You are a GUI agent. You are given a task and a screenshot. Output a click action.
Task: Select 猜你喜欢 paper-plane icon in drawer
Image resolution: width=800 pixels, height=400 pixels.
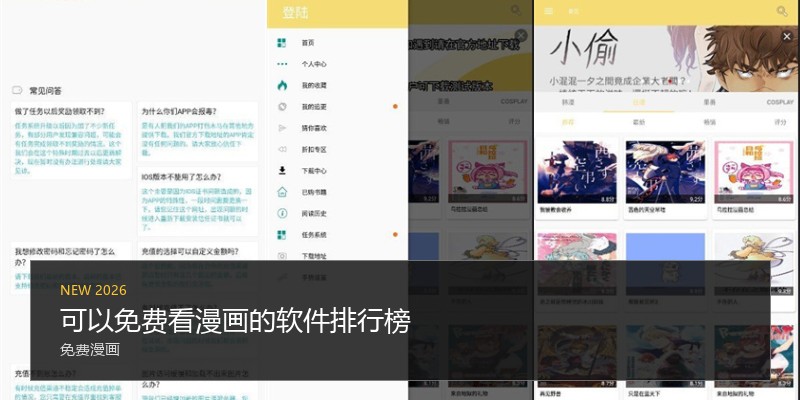click(282, 128)
